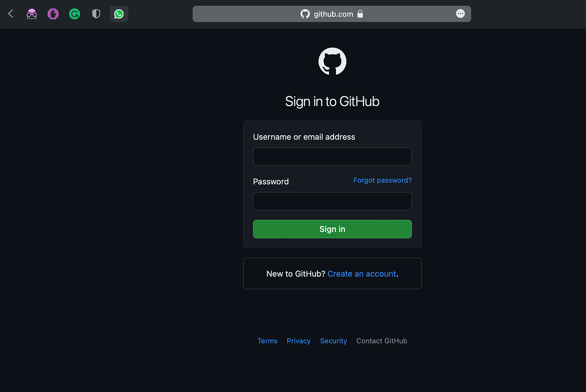The width and height of the screenshot is (586, 392).
Task: Open the WhatsApp extension icon
Action: tap(118, 14)
